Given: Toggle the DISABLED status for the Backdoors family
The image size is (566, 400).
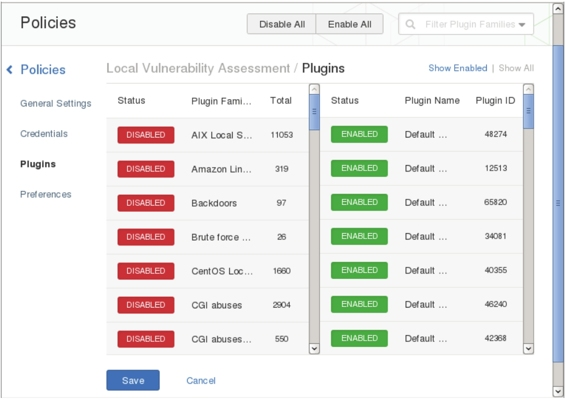Looking at the screenshot, I should pyautogui.click(x=146, y=203).
